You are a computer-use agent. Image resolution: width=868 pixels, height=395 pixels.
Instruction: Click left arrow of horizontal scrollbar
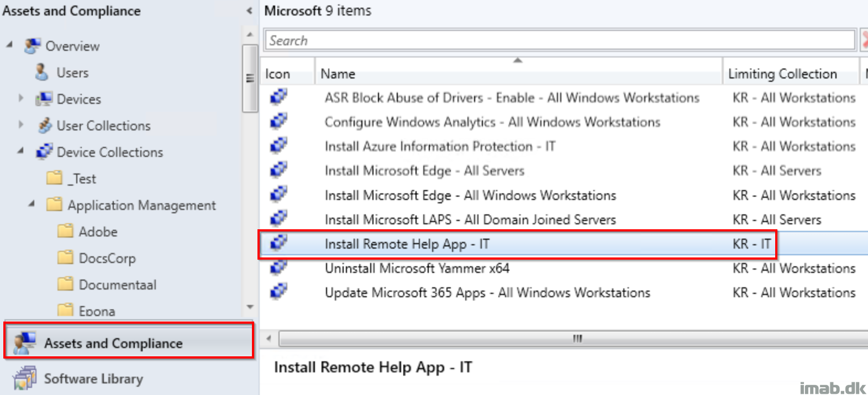tap(269, 338)
